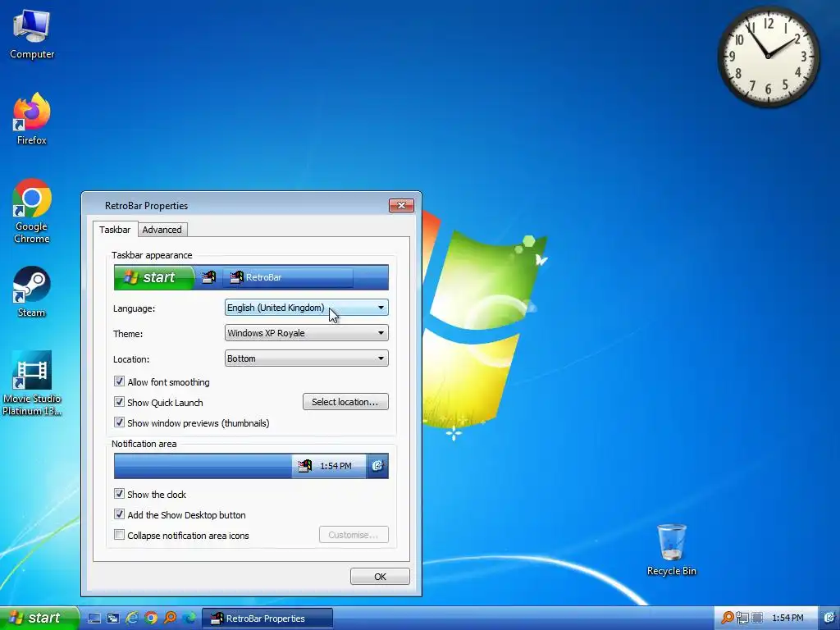Switch to the Advanced tab
This screenshot has height=630, width=840.
[x=162, y=230]
